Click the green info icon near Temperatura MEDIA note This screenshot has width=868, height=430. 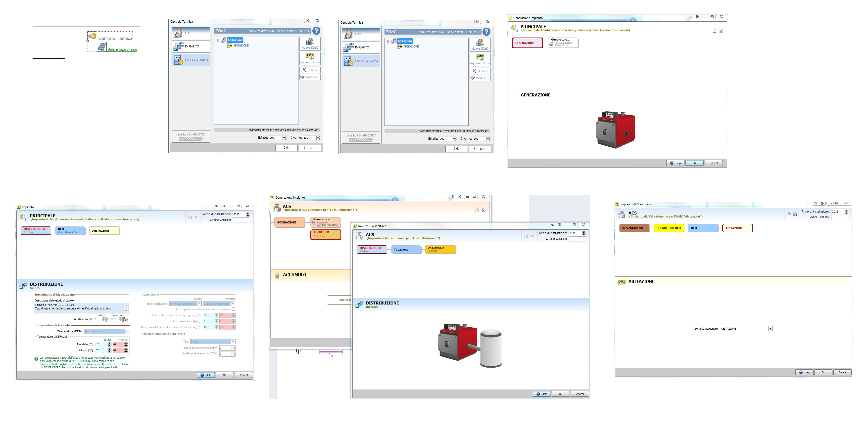click(x=36, y=359)
